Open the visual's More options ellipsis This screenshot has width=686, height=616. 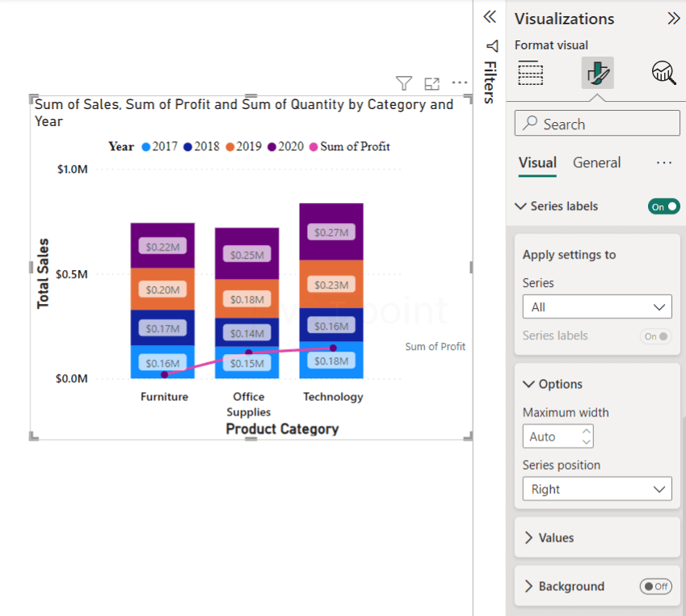click(x=460, y=82)
